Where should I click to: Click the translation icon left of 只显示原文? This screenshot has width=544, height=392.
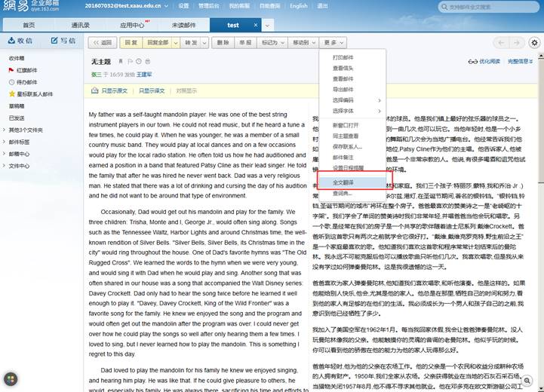[95, 90]
